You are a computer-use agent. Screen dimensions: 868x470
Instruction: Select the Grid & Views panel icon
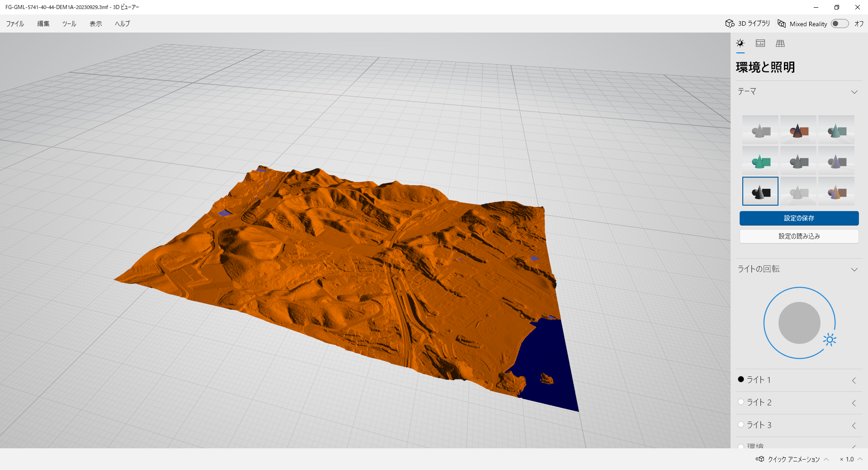[780, 43]
